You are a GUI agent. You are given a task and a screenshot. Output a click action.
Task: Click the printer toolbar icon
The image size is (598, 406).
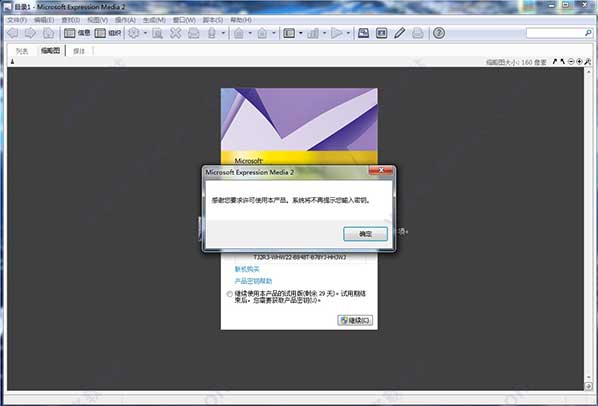click(418, 33)
